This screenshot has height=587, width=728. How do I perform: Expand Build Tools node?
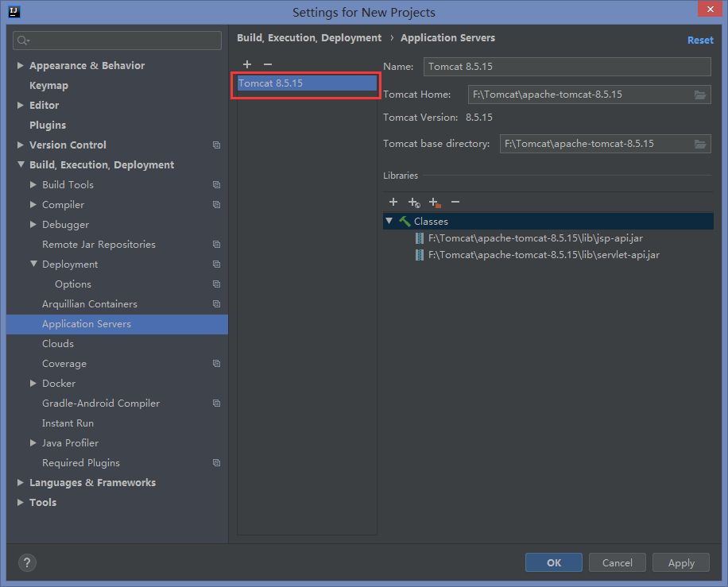[33, 185]
